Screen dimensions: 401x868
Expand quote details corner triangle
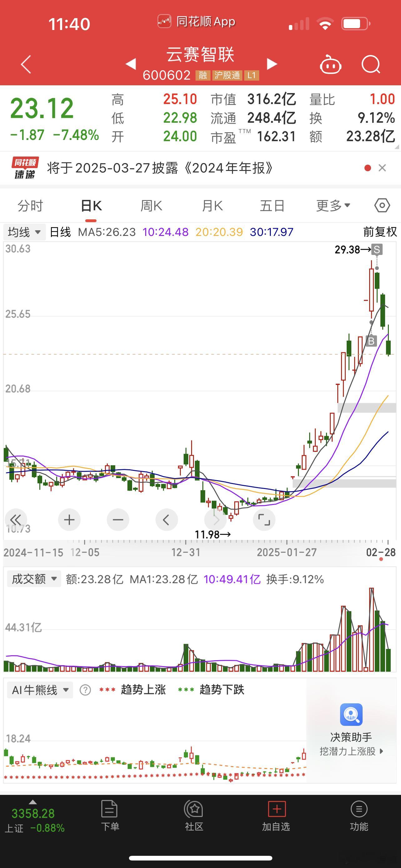tap(397, 147)
